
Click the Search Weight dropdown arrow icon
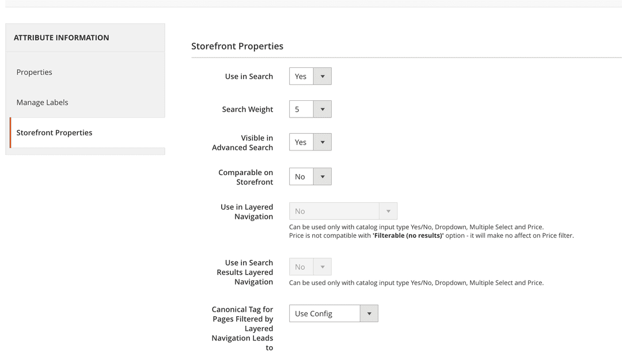tap(323, 109)
